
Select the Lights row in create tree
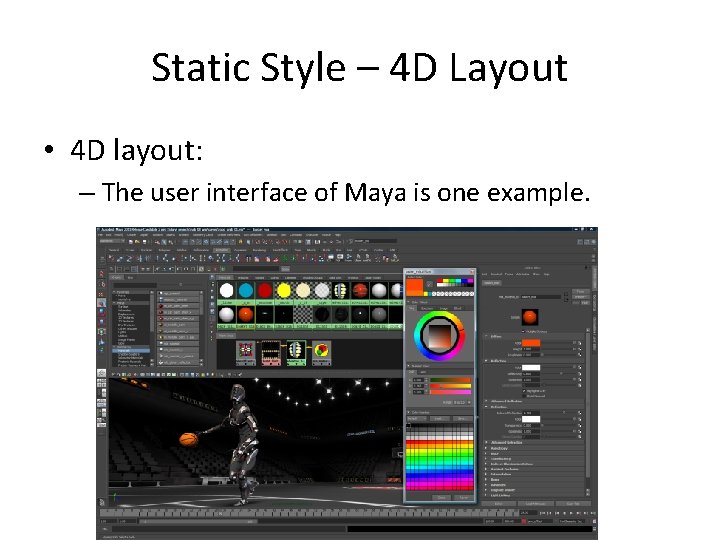[x=123, y=332]
